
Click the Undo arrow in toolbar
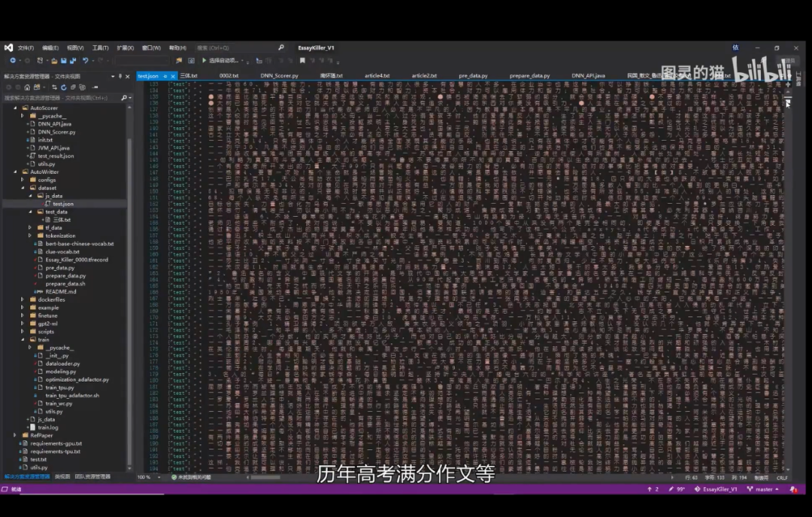pos(85,60)
